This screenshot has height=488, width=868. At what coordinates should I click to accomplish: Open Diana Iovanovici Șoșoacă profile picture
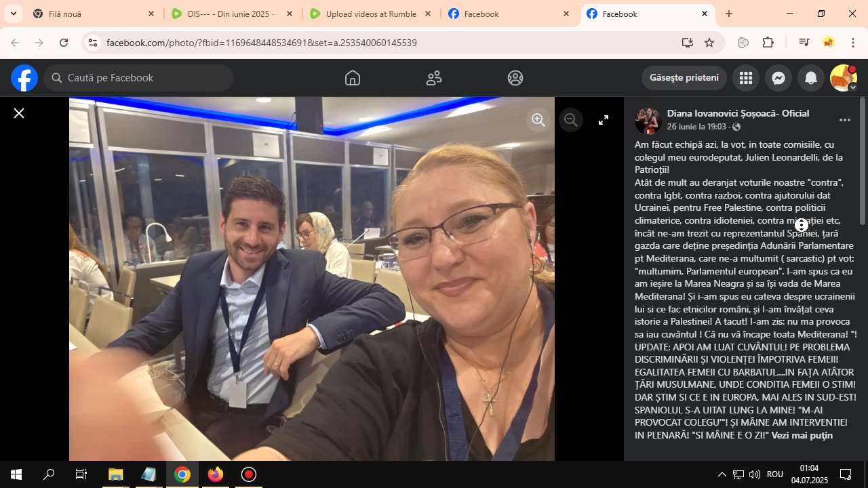click(648, 120)
